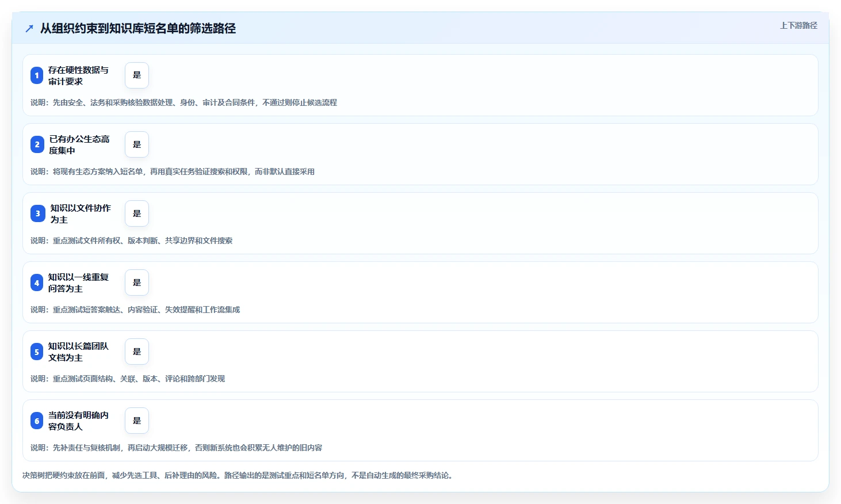Select step badge 4 for 知识以一线重复问答为主

[37, 282]
